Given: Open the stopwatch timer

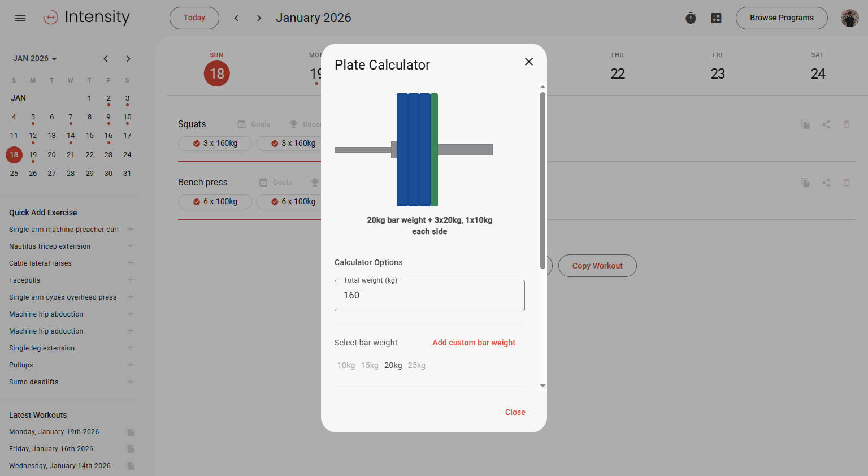Looking at the screenshot, I should pyautogui.click(x=691, y=18).
